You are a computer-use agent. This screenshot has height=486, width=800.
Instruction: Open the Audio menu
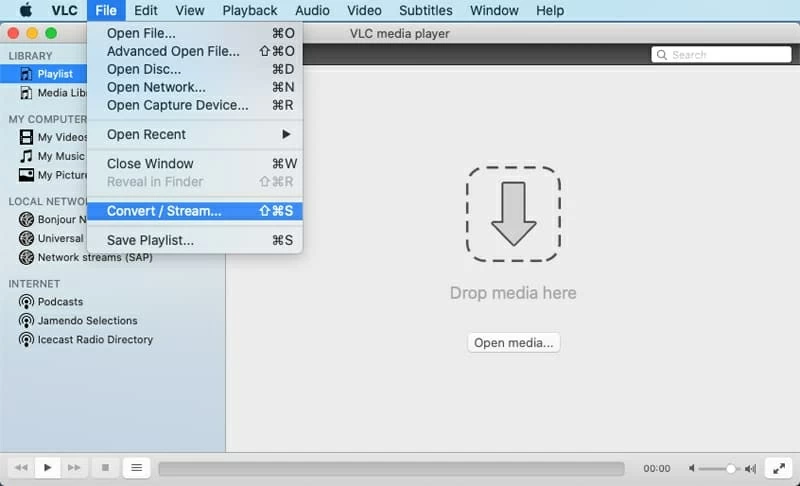tap(312, 10)
